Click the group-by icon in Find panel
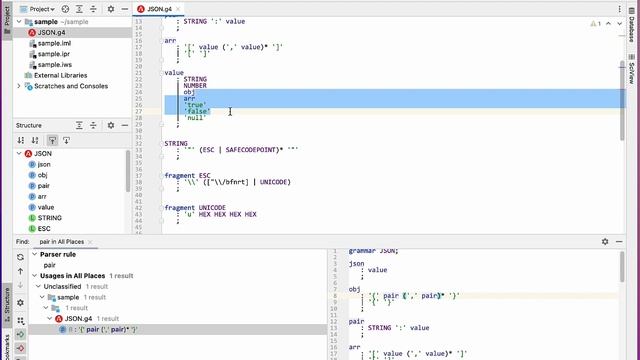This screenshot has height=360, width=640. [20, 320]
